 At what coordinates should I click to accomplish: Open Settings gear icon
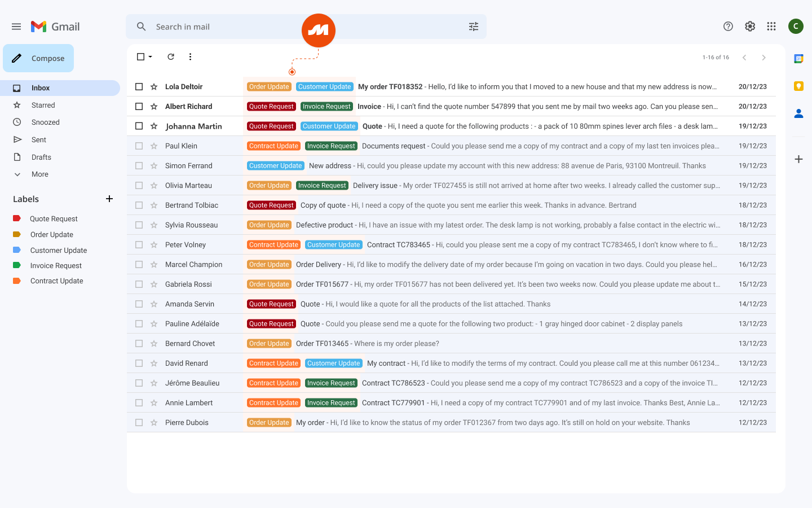point(750,27)
